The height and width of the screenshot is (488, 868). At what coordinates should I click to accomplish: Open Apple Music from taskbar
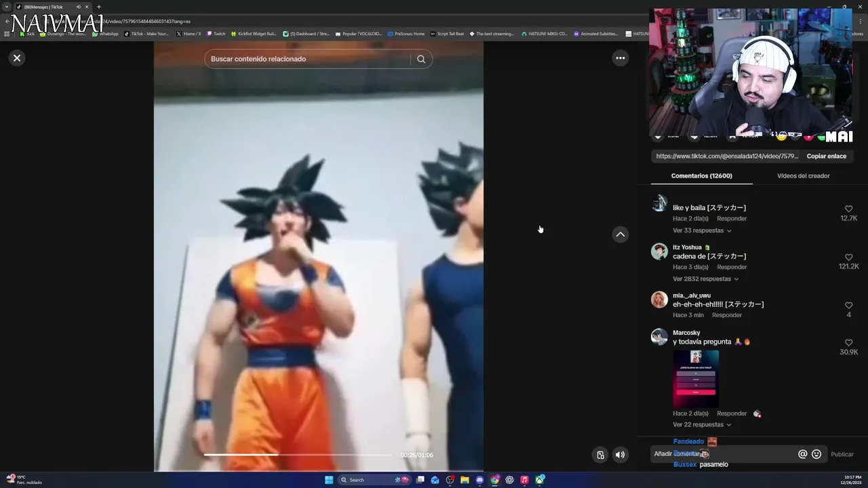tap(524, 480)
